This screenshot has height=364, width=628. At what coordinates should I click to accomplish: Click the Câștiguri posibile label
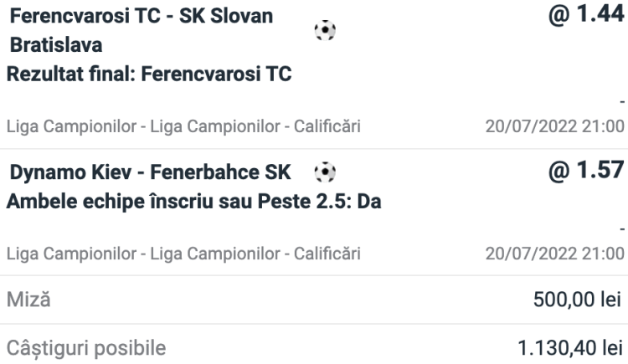pos(86,346)
